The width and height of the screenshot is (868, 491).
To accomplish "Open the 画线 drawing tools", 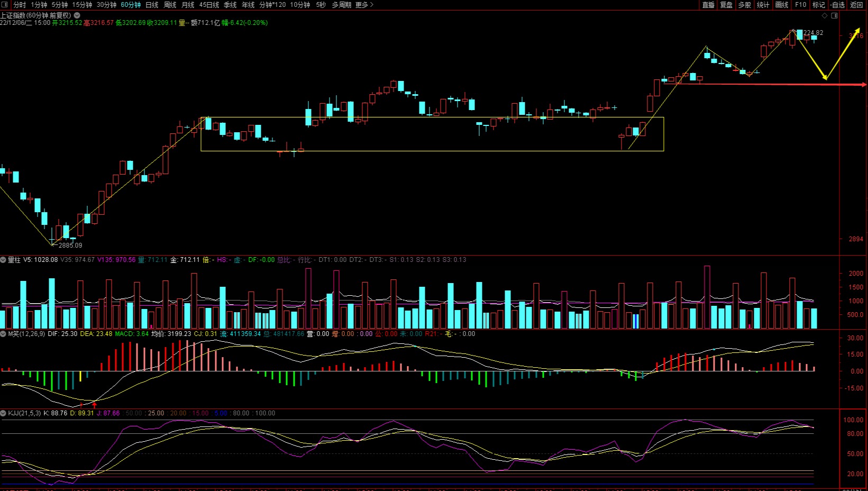I will click(x=781, y=5).
